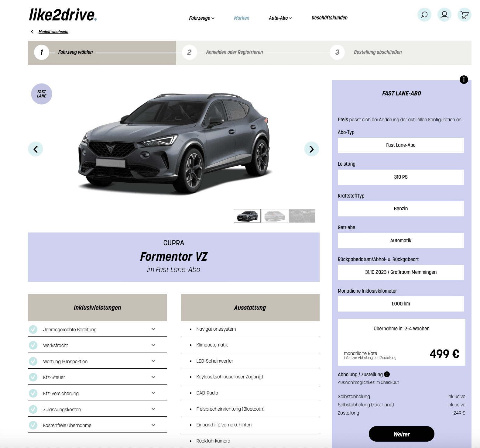Screen dimensions: 480x448
Task: Click the Formentor VZ title
Action: 174,257
